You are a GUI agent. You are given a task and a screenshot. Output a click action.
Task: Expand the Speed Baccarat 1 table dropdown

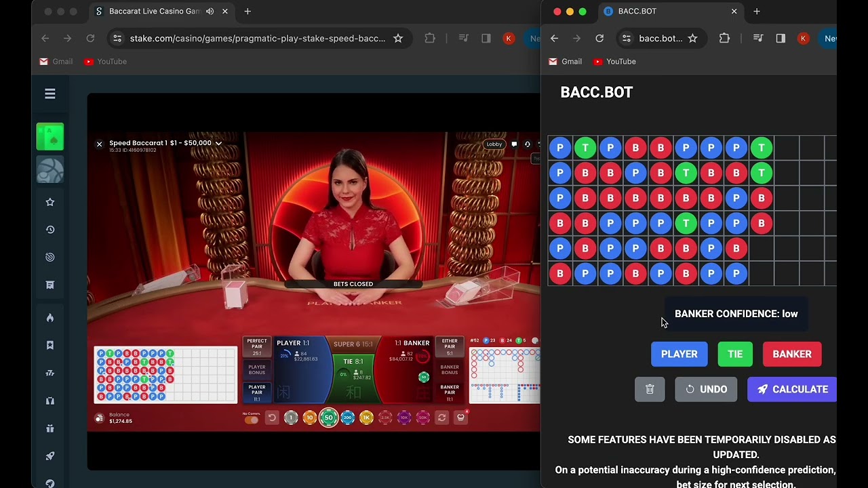tap(218, 144)
